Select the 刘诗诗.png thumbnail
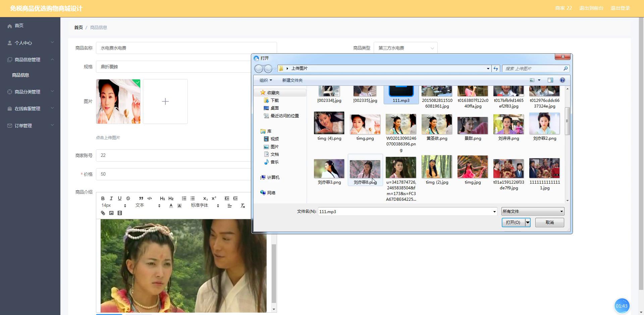 [x=508, y=127]
